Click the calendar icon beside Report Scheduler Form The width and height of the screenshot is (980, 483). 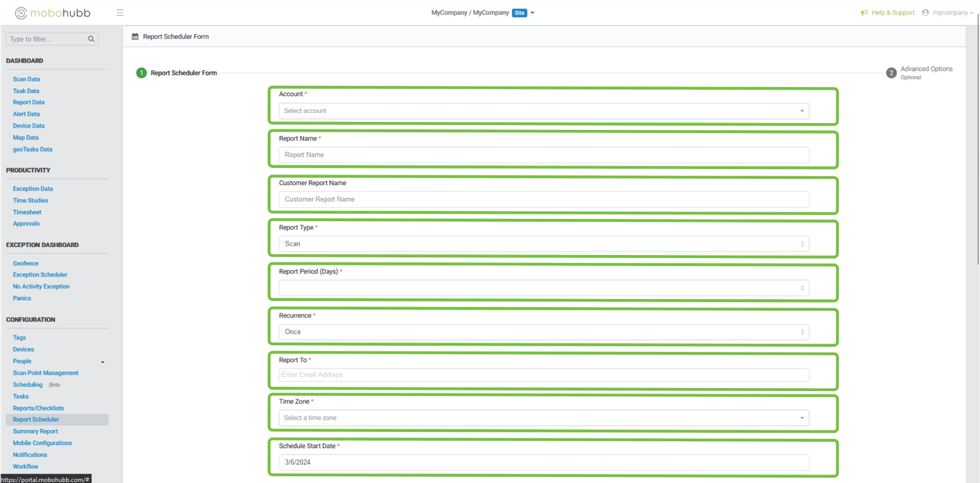pos(135,37)
